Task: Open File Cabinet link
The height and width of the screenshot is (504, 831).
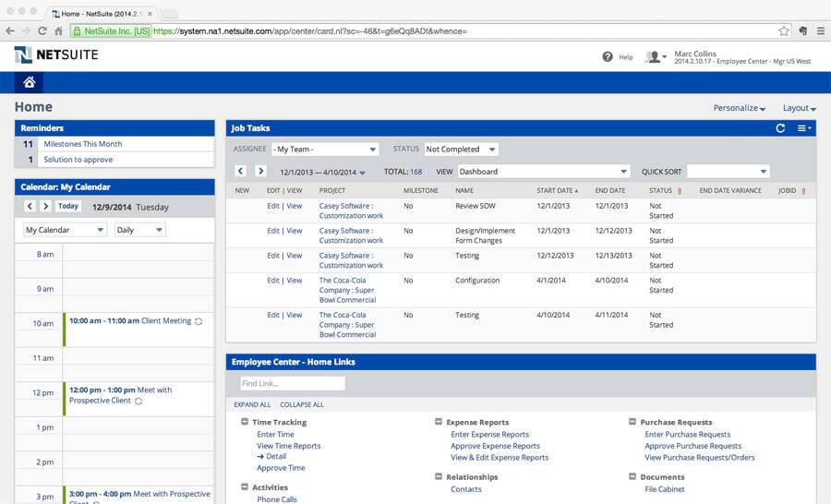Action: 665,489
